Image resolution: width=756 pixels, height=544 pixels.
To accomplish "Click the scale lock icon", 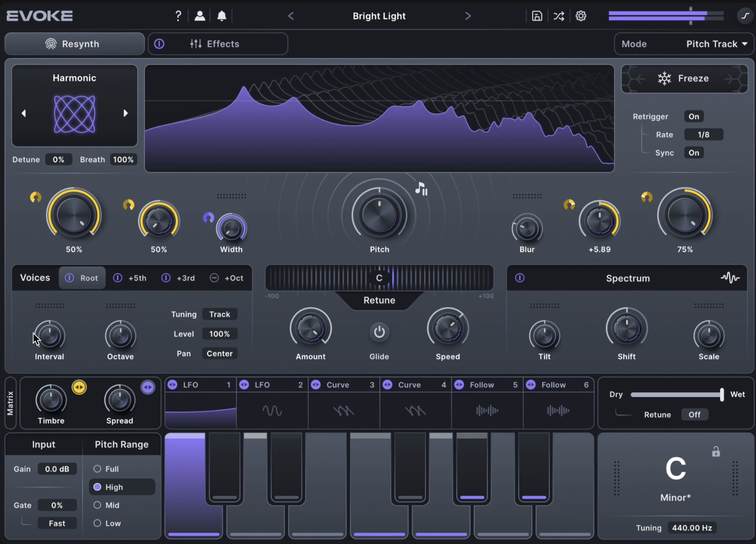I will (716, 452).
